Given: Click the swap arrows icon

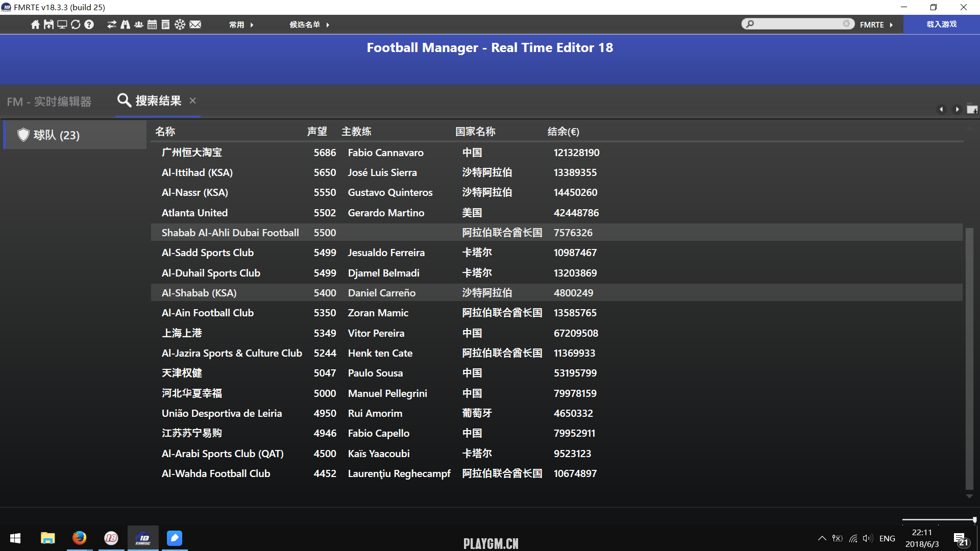Looking at the screenshot, I should 112,24.
